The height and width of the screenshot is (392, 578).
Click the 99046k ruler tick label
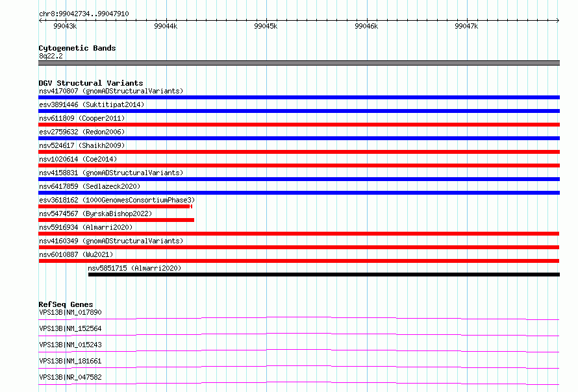point(366,26)
